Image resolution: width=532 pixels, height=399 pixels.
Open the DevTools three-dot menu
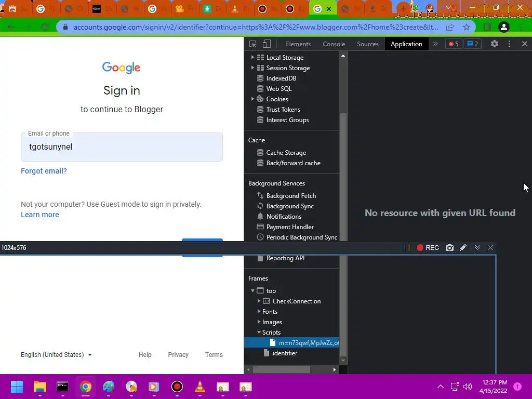click(509, 44)
